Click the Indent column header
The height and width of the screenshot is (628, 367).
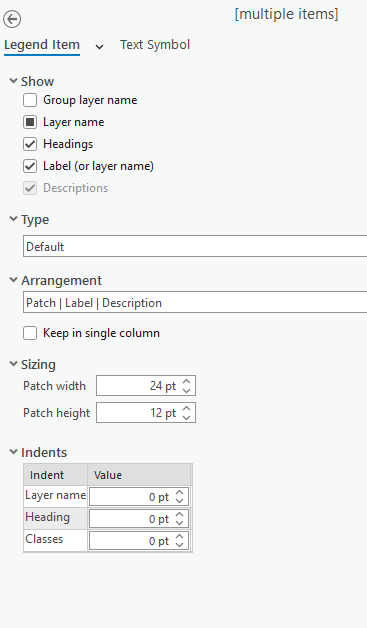pos(55,475)
